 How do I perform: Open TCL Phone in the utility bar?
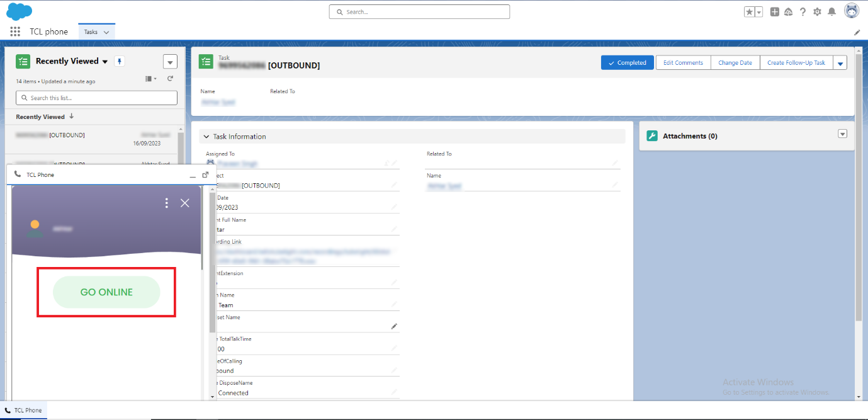(x=24, y=411)
